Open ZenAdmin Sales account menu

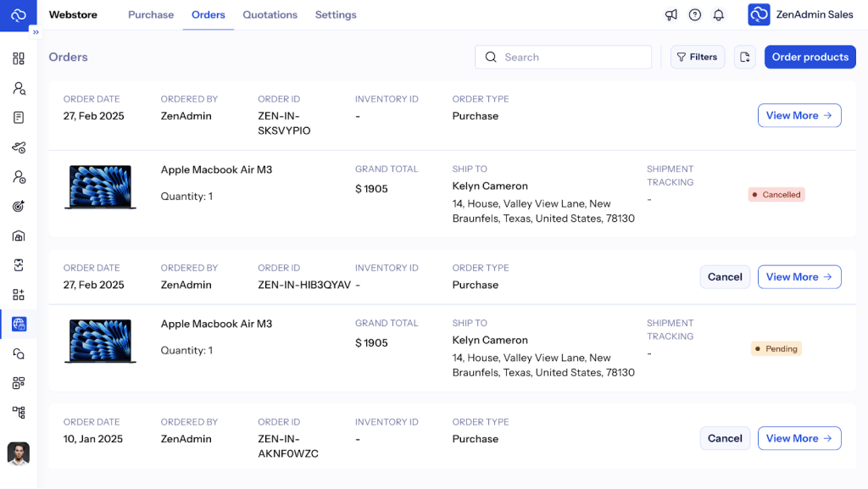(801, 15)
